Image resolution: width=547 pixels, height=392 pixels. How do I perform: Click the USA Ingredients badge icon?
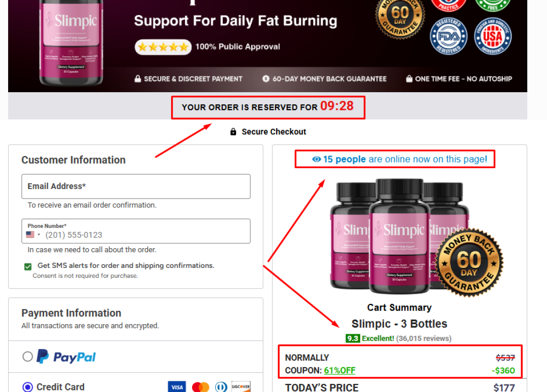click(x=493, y=36)
